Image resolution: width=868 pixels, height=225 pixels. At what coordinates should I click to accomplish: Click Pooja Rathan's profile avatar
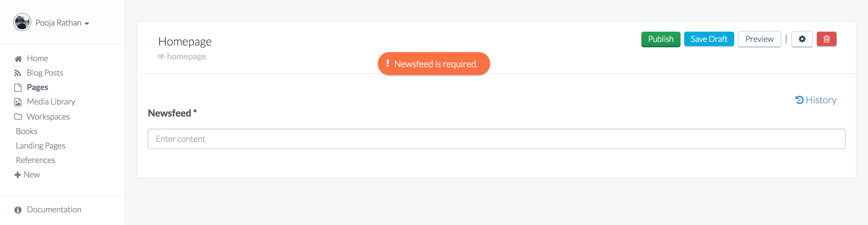pyautogui.click(x=22, y=22)
